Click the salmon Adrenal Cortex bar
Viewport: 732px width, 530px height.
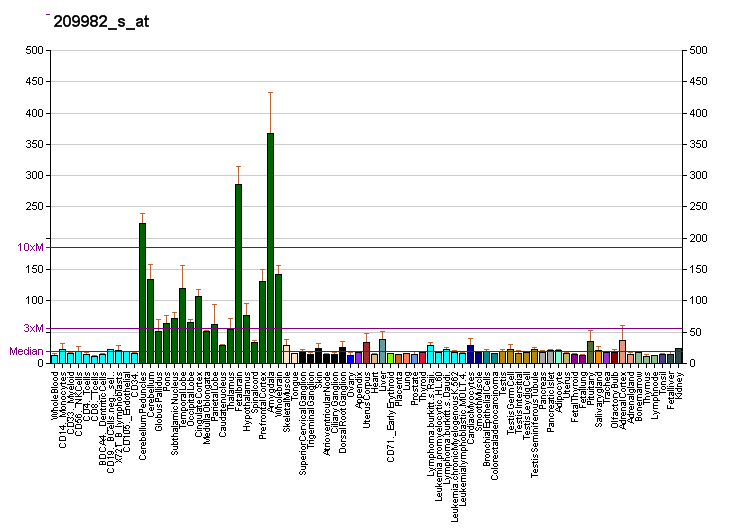(622, 351)
